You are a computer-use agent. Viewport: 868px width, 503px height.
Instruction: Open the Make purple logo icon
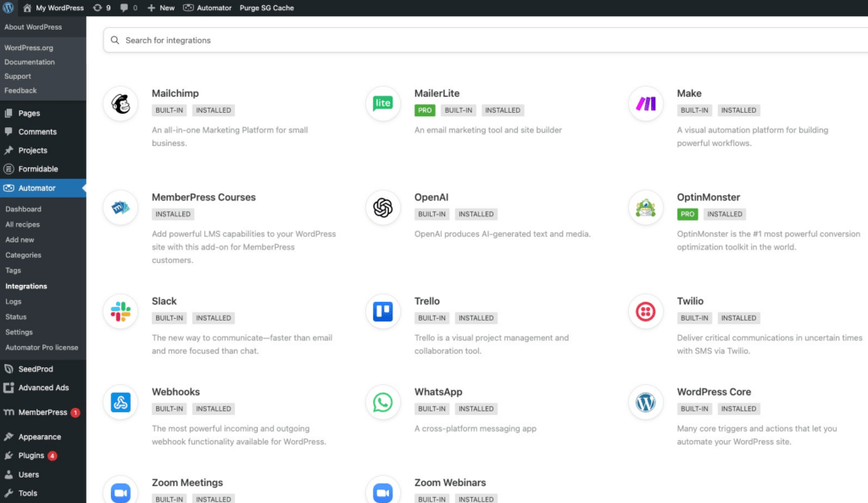(646, 104)
